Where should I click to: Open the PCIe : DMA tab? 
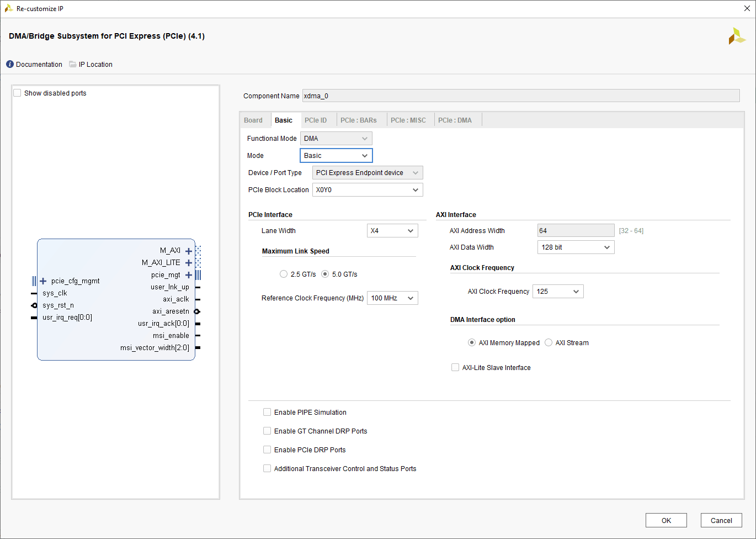pos(455,120)
